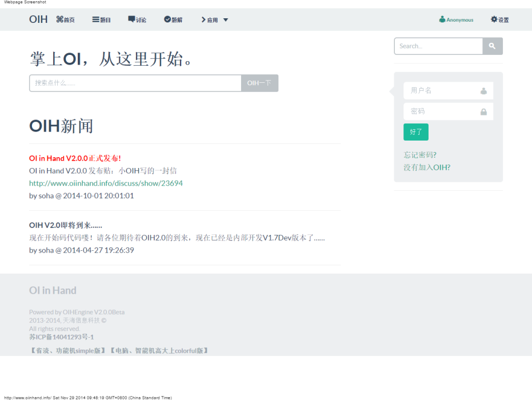This screenshot has width=532, height=400.
Task: Open 设置 settings
Action: click(x=500, y=19)
